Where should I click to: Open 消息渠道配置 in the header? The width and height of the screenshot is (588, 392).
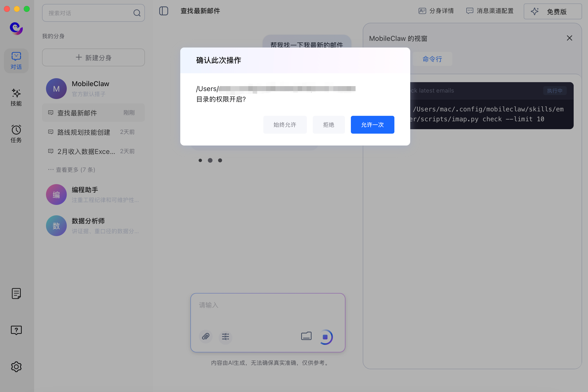(490, 11)
